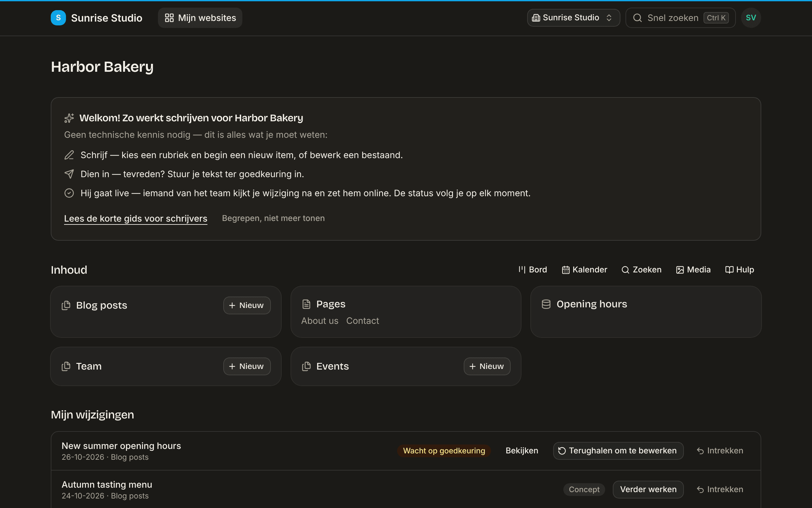Click the Sunrise Studio logo icon

click(58, 18)
